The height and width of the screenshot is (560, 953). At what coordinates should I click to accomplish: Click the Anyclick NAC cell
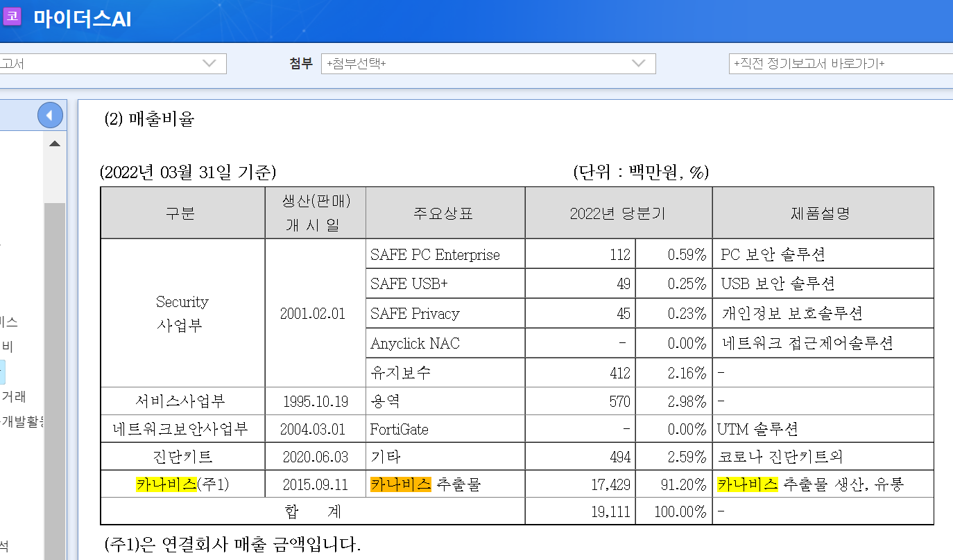pyautogui.click(x=445, y=343)
